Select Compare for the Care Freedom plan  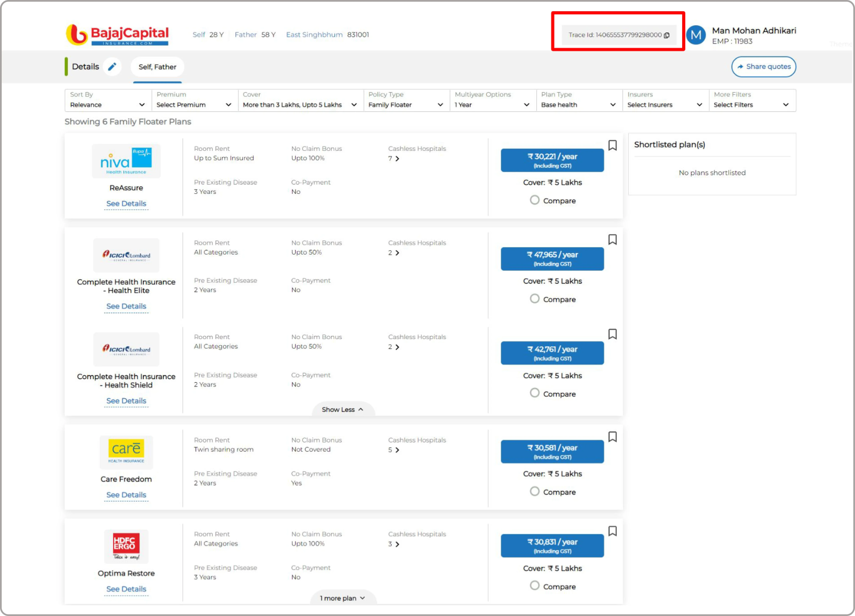pyautogui.click(x=535, y=492)
